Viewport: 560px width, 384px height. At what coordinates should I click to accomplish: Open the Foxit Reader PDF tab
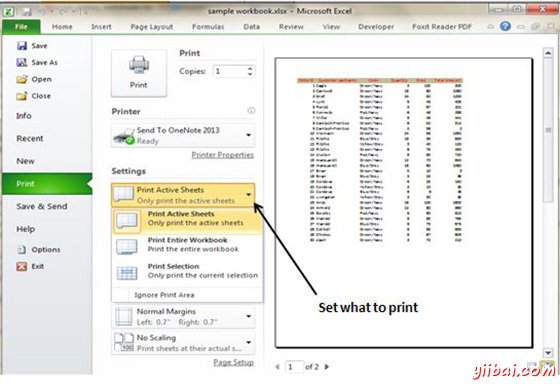[x=442, y=27]
